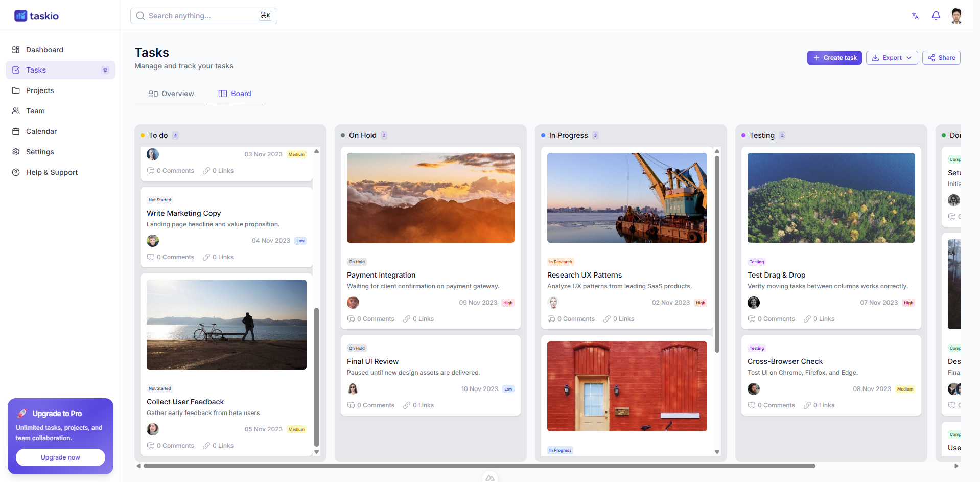Viewport: 980px width, 482px height.
Task: Click the Create task button
Action: point(834,58)
